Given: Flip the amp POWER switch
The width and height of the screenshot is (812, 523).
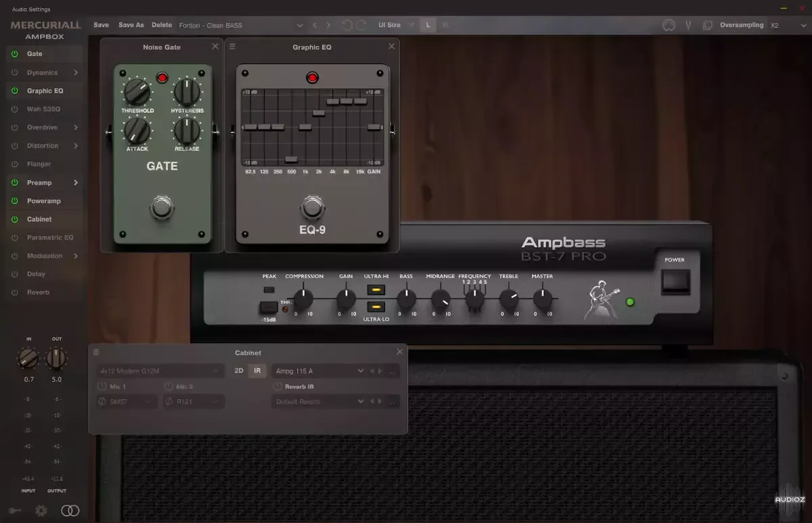Looking at the screenshot, I should (675, 281).
